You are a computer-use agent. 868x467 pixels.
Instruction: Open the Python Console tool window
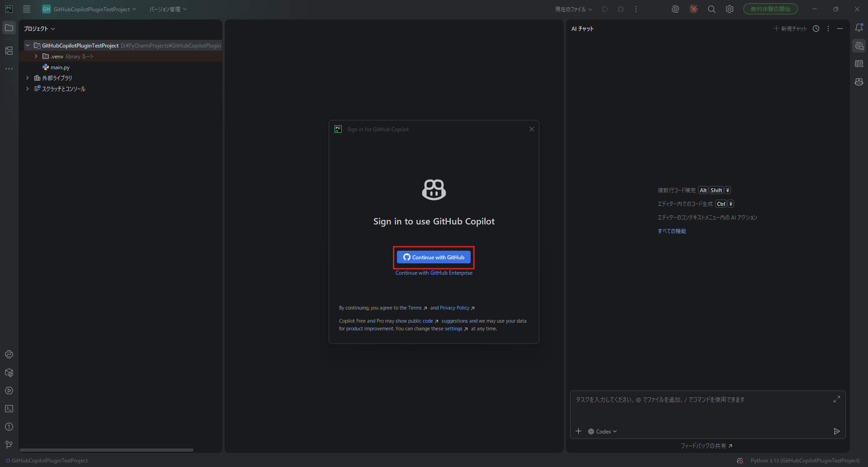pos(9,354)
